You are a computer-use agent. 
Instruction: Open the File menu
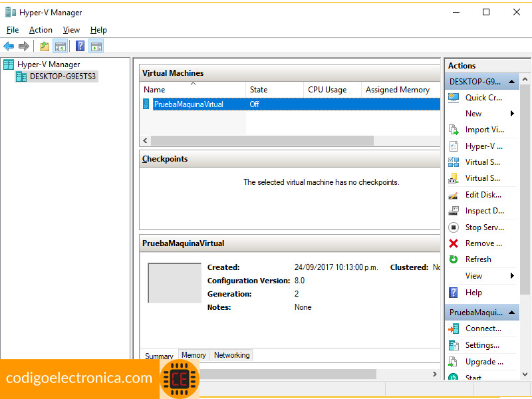[13, 30]
